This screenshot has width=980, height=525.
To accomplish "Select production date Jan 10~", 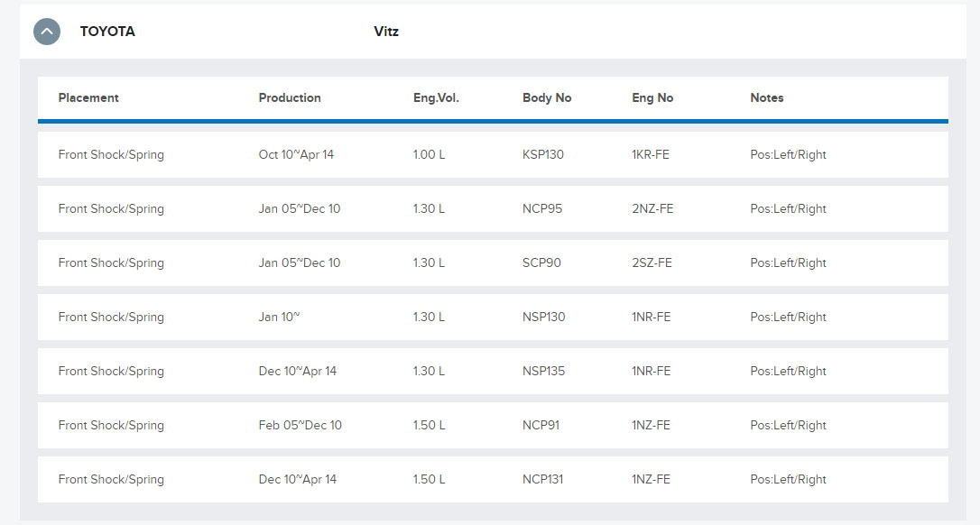I will (x=280, y=317).
